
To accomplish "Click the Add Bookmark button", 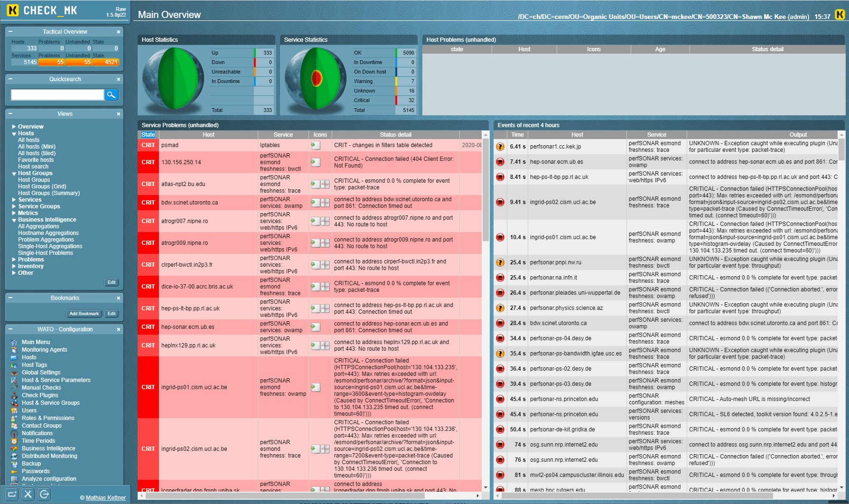I will coord(84,314).
